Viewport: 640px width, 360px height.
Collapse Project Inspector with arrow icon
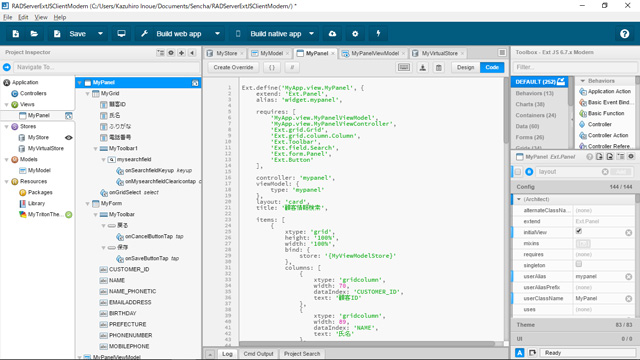192,53
